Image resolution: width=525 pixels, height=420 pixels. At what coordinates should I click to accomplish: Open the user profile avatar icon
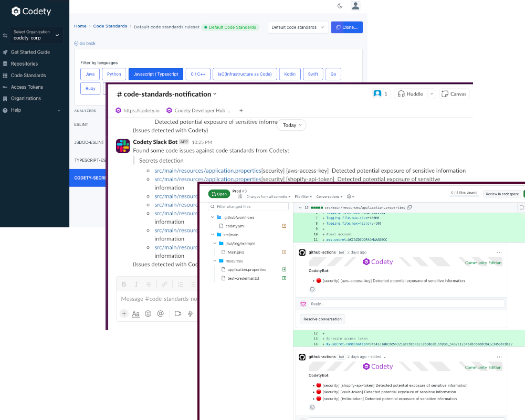pos(355,6)
